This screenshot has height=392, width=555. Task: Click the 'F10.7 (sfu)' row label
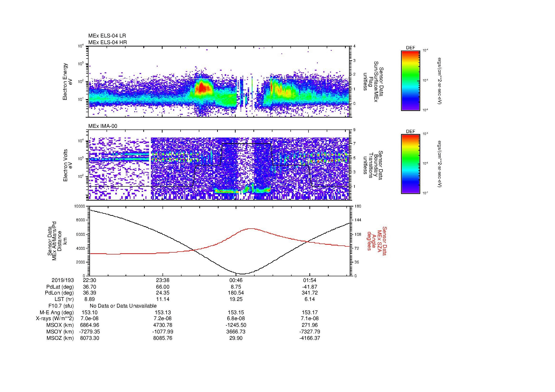[x=61, y=306]
